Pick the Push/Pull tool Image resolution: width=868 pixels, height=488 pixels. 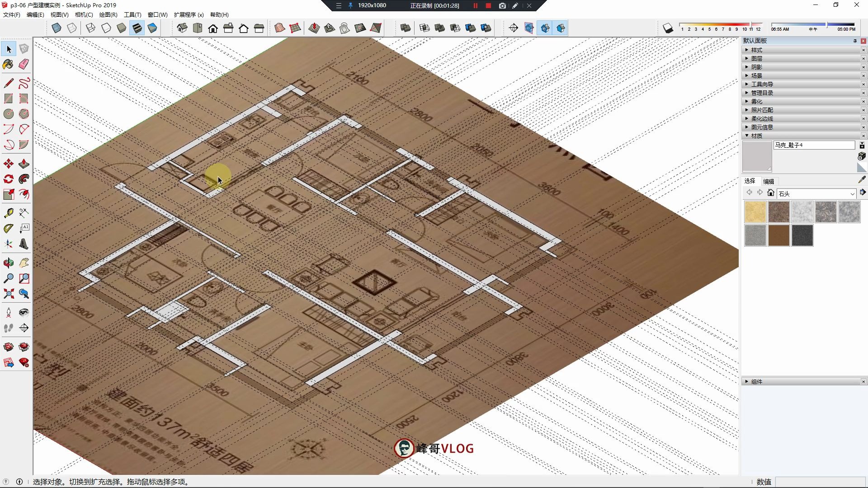tap(24, 164)
